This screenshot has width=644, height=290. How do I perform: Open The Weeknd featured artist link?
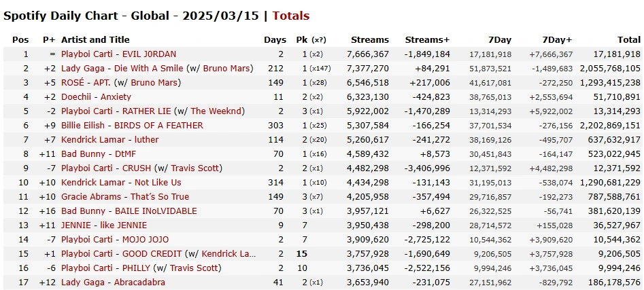(x=216, y=111)
